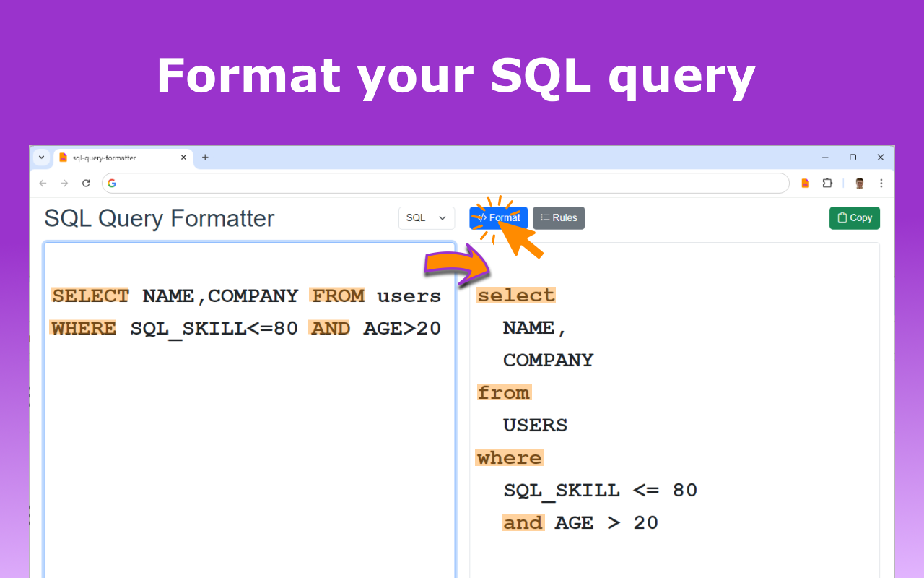Click the favicon on the sql-query-formatter tab
This screenshot has height=578, width=924.
pyautogui.click(x=62, y=158)
